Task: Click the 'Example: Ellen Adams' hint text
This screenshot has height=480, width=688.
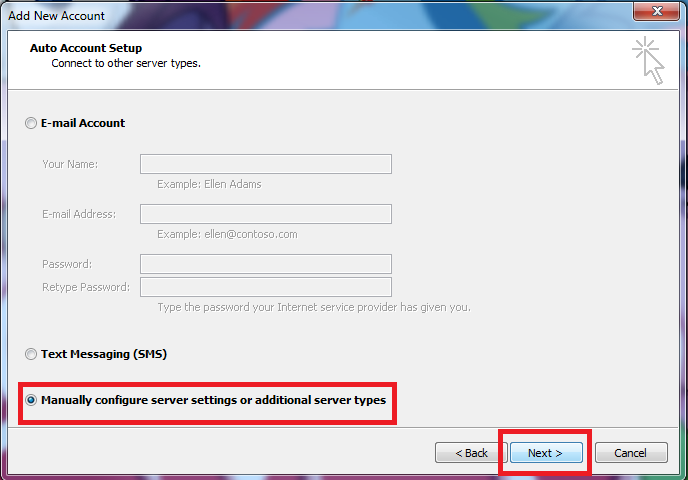Action: point(209,184)
